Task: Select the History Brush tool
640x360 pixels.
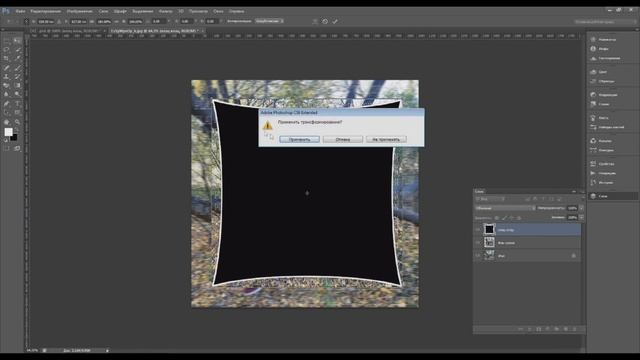Action: (x=17, y=77)
